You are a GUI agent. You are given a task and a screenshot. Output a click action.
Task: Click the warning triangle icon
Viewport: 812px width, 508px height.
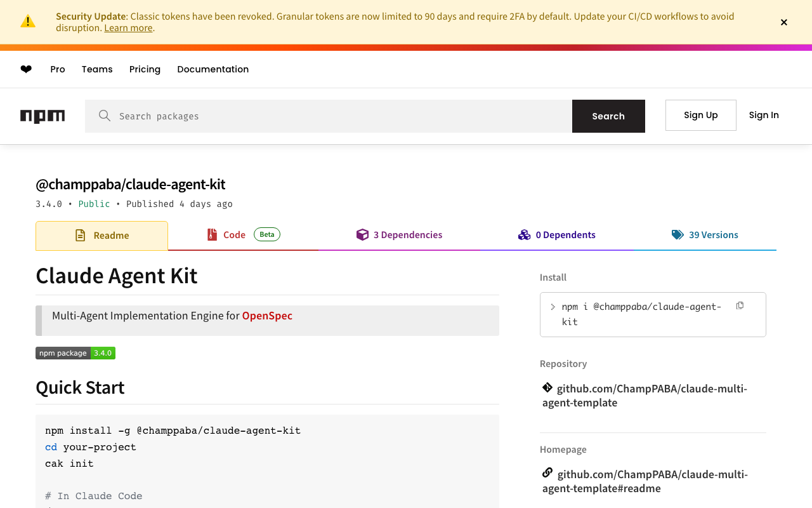point(28,22)
